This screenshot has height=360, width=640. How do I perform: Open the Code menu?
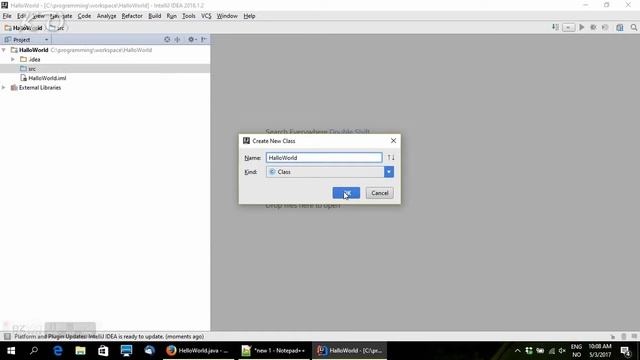(x=84, y=16)
